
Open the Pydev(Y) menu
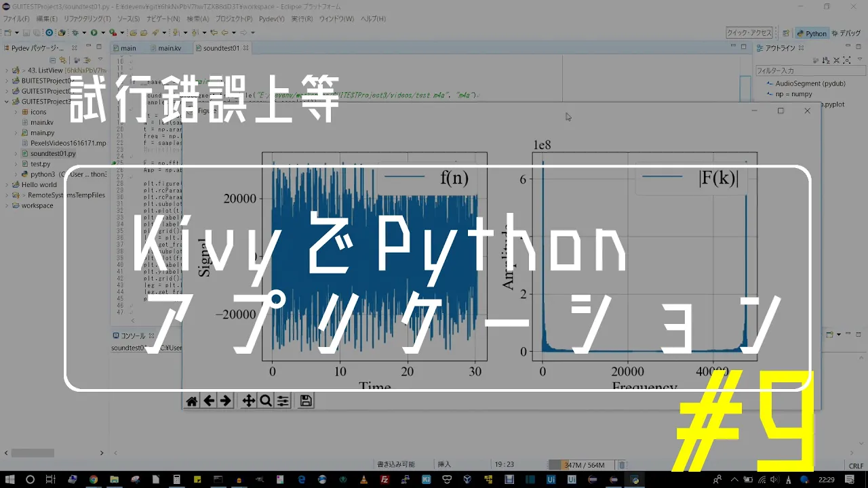pos(272,18)
